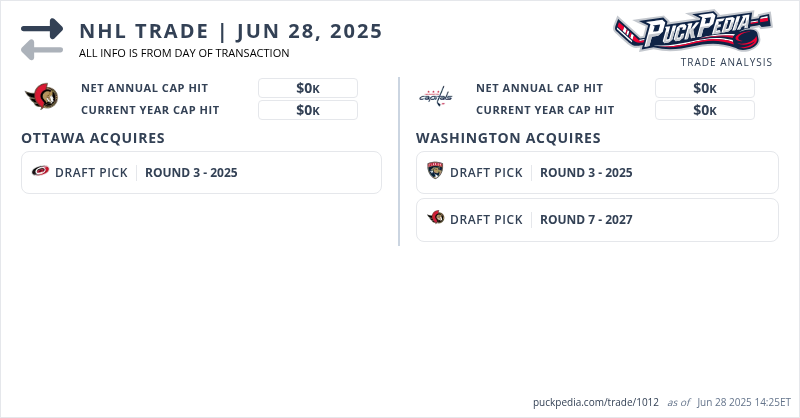Open the Round 7 - 2027 pick card

click(597, 219)
